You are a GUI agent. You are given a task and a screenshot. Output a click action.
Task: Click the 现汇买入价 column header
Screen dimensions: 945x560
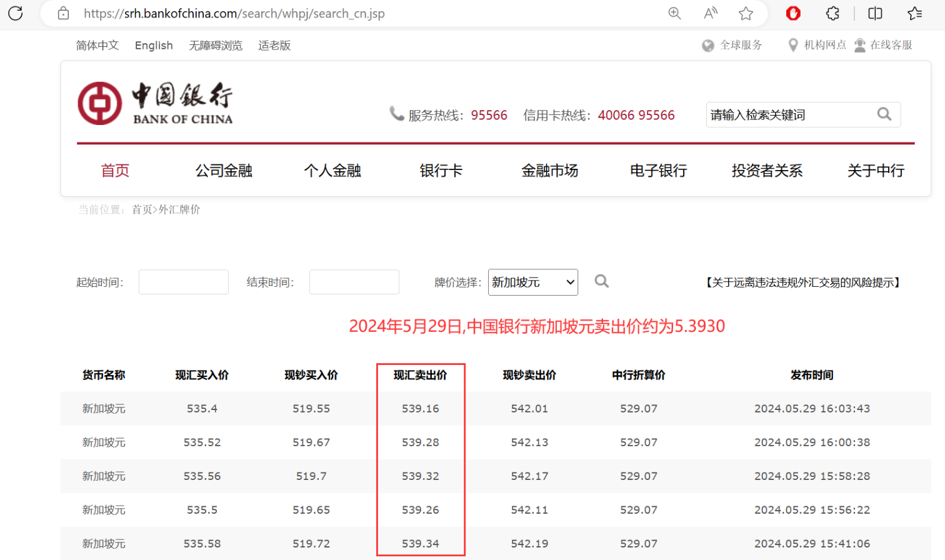point(202,375)
